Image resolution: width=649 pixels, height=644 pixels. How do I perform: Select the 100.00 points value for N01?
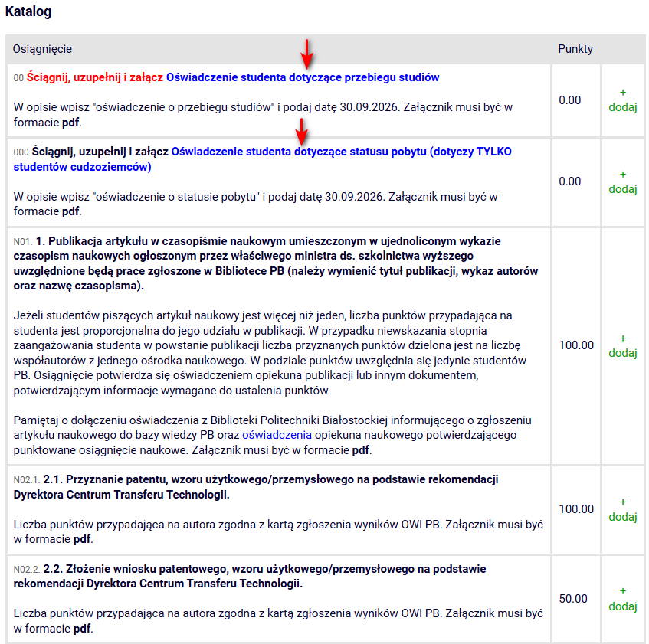576,345
